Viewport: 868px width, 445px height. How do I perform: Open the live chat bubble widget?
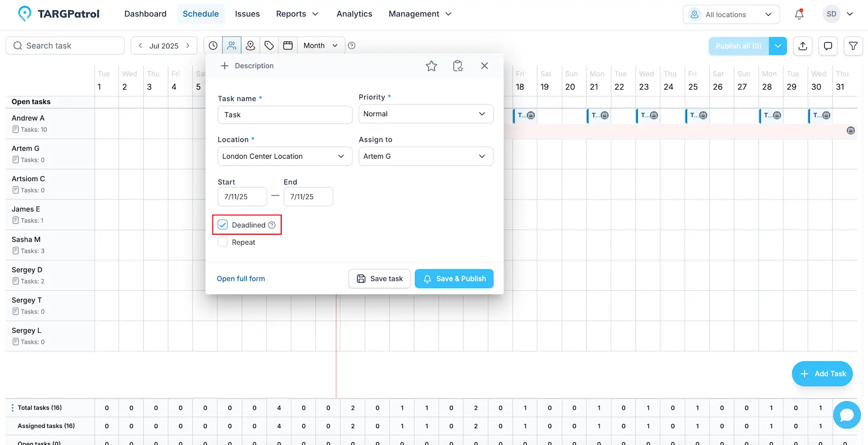pos(847,415)
